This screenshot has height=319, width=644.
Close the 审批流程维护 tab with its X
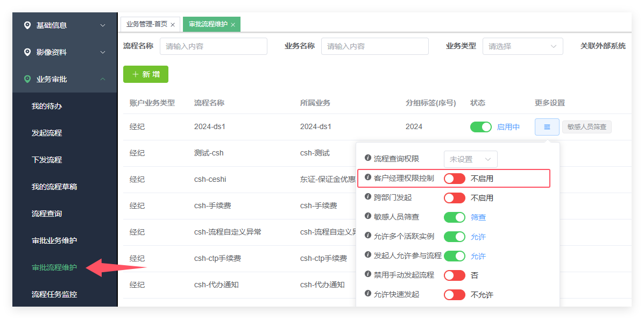(233, 25)
